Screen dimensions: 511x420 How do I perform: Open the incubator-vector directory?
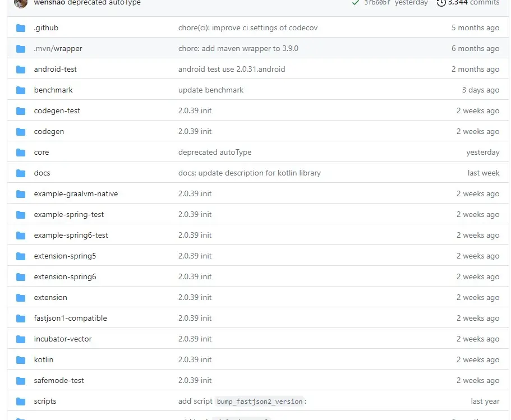(x=62, y=339)
